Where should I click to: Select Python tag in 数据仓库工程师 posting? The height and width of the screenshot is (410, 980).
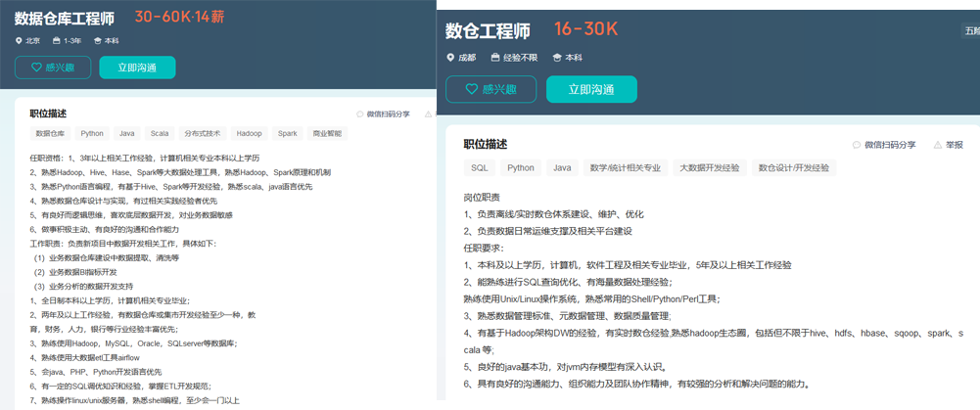[92, 133]
